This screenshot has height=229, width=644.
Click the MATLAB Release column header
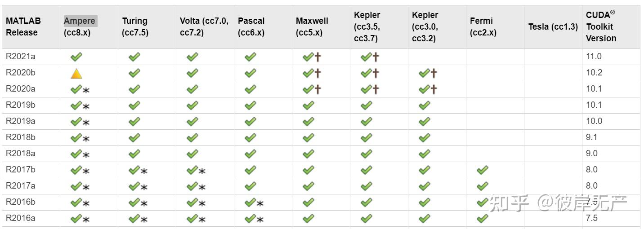[23, 27]
